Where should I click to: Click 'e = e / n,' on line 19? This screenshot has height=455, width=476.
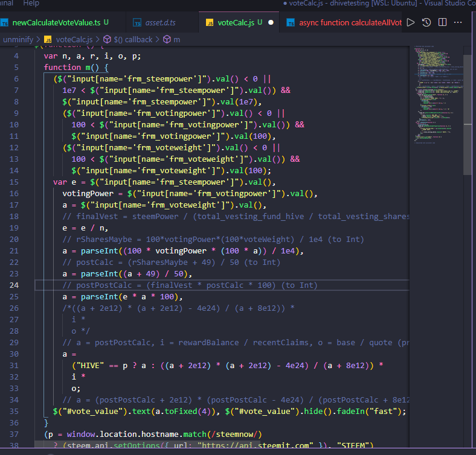click(85, 228)
